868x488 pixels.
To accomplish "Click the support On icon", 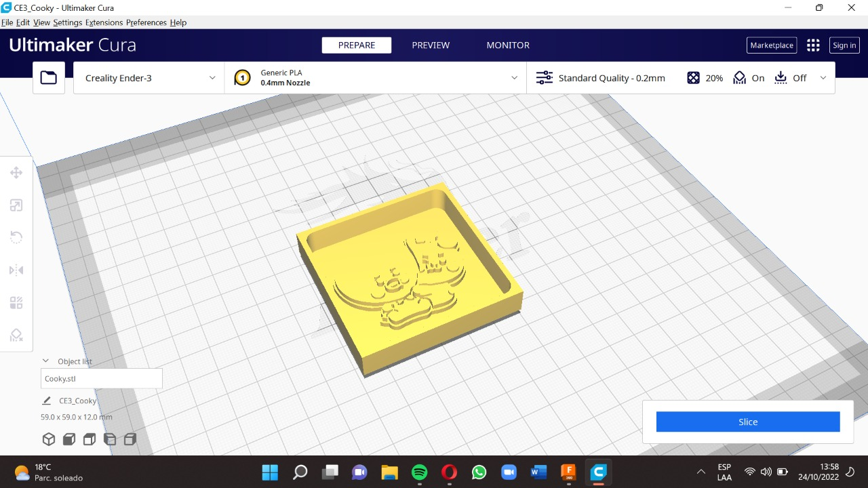I will (740, 78).
